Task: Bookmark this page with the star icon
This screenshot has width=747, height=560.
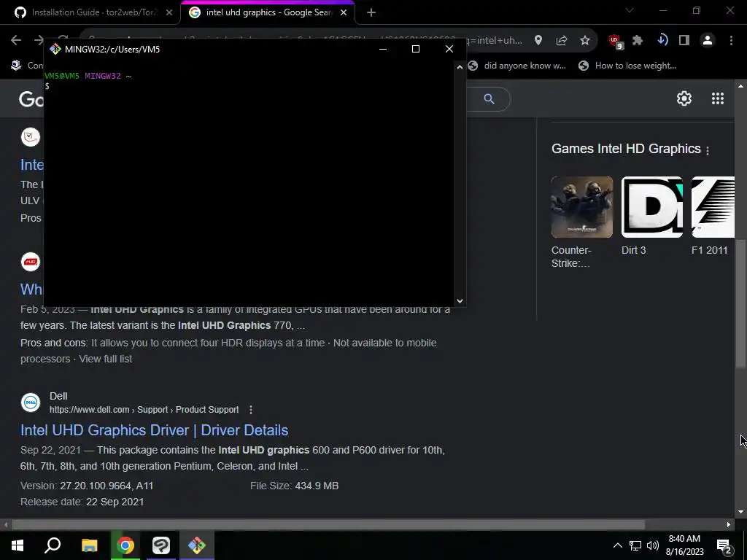Action: point(585,41)
